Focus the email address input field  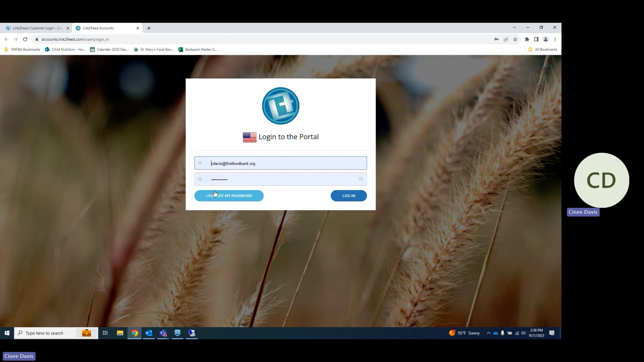click(280, 163)
